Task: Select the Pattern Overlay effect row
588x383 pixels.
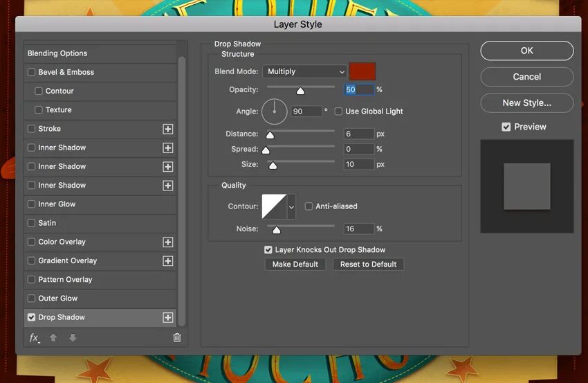Action: pyautogui.click(x=100, y=280)
